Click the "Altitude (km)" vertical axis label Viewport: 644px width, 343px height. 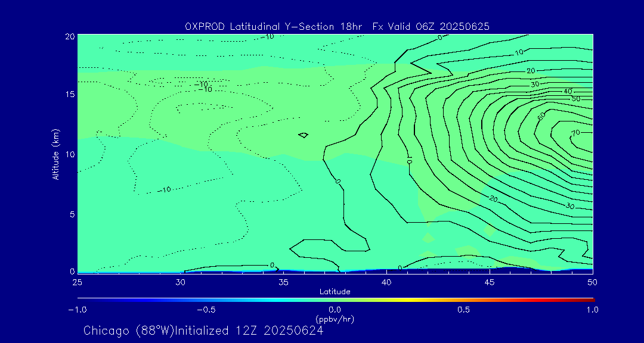click(55, 153)
